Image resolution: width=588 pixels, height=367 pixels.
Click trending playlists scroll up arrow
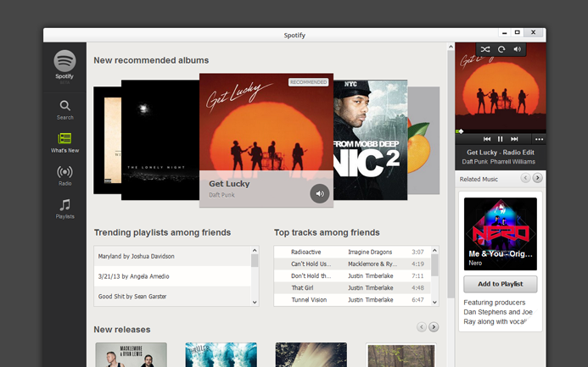pyautogui.click(x=255, y=250)
